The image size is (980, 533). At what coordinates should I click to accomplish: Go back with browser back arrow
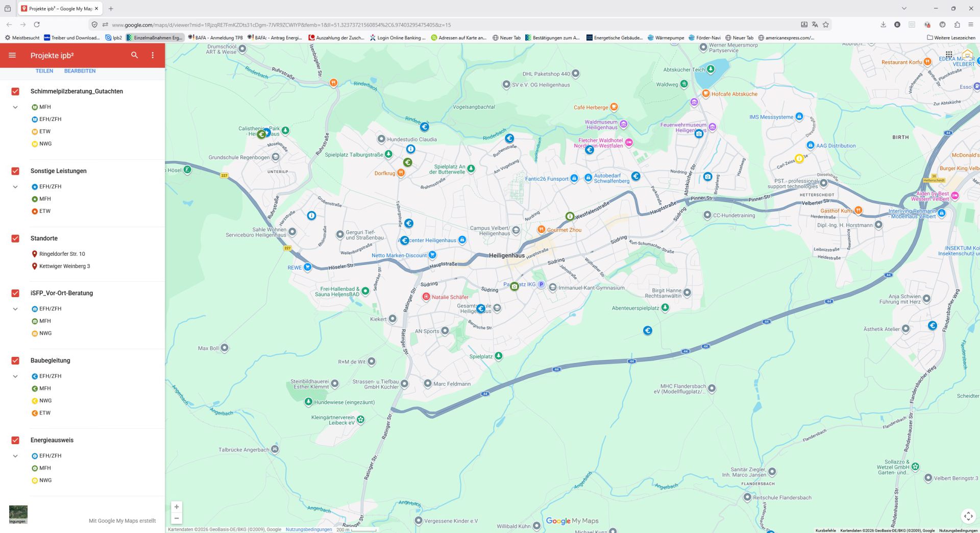(x=9, y=25)
